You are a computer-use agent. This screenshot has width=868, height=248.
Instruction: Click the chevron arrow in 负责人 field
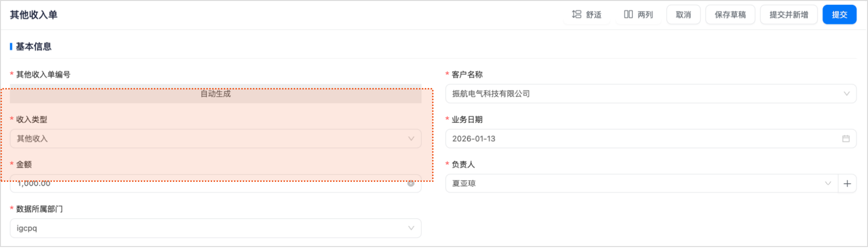point(828,183)
